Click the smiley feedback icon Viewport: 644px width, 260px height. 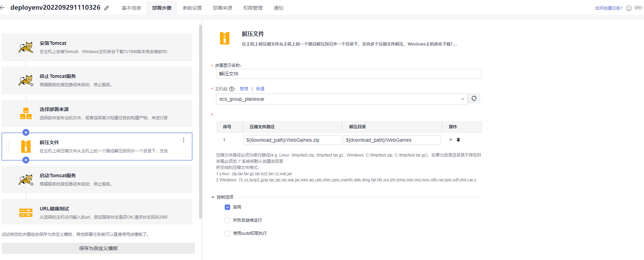(x=629, y=8)
